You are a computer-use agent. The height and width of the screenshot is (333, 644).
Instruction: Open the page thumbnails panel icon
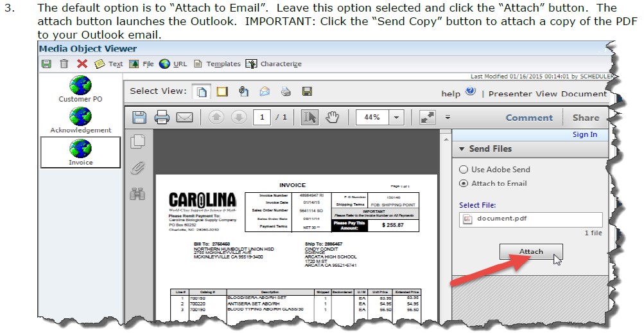click(137, 141)
